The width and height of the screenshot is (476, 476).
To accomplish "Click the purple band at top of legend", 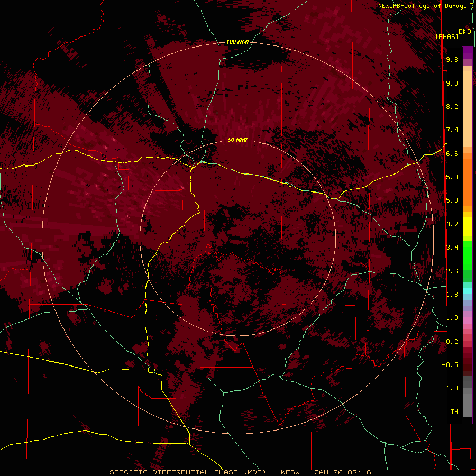I will point(467,53).
